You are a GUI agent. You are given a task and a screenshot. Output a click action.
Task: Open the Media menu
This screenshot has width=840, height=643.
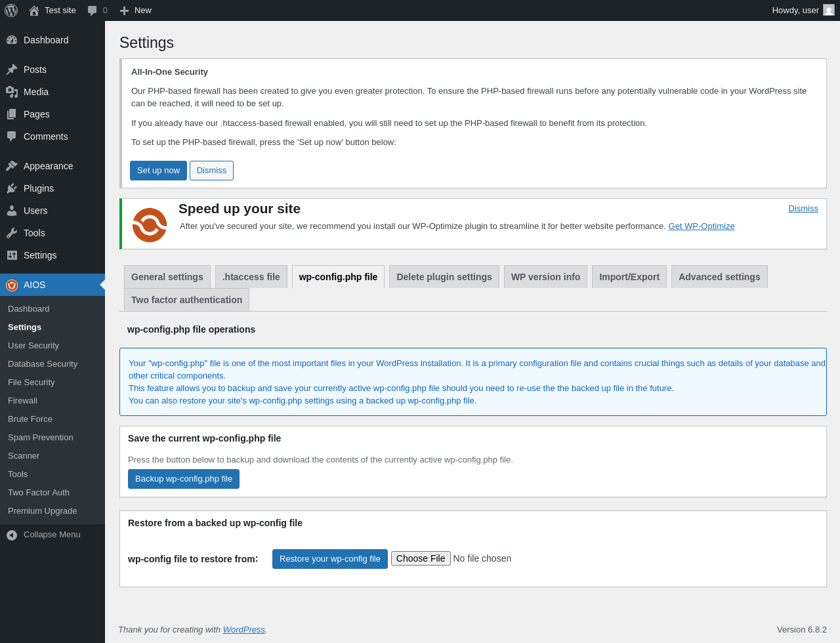coord(52,92)
